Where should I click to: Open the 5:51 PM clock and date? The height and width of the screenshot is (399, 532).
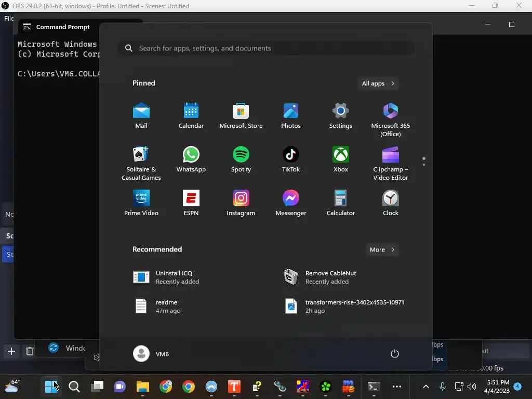point(497,387)
